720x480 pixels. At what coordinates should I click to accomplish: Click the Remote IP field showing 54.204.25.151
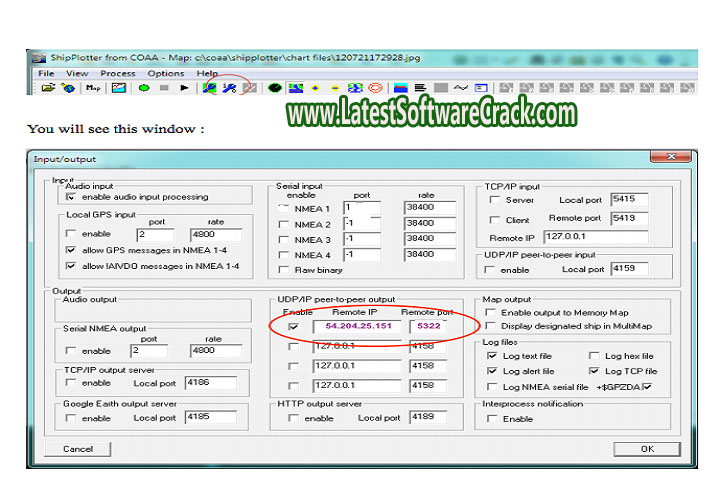[359, 326]
